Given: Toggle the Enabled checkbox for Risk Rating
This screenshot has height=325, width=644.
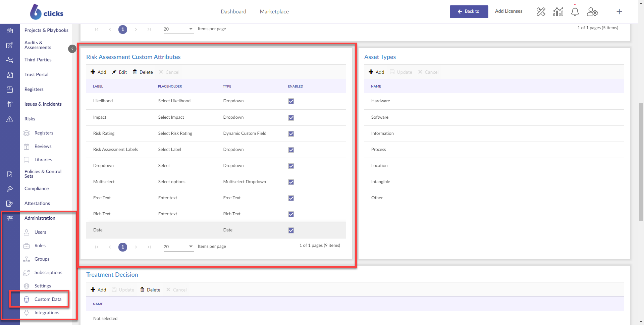Looking at the screenshot, I should tap(291, 134).
